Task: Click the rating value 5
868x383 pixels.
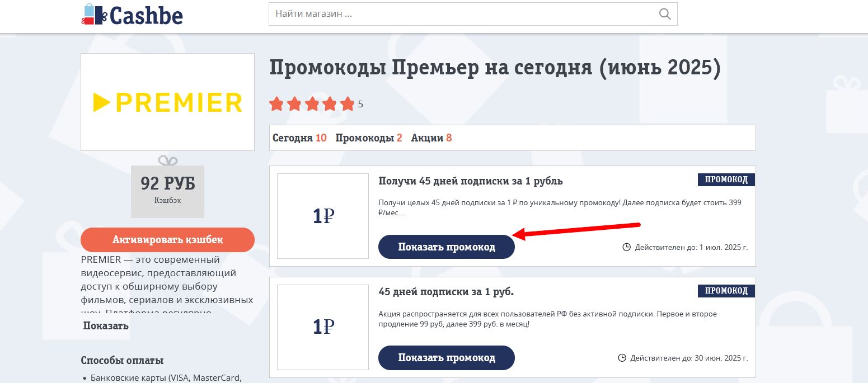Action: coord(360,104)
